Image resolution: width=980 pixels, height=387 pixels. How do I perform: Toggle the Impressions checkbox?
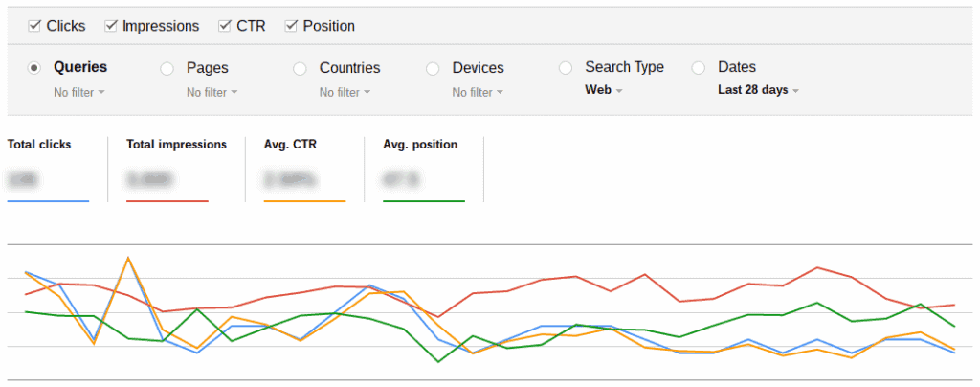tap(111, 26)
